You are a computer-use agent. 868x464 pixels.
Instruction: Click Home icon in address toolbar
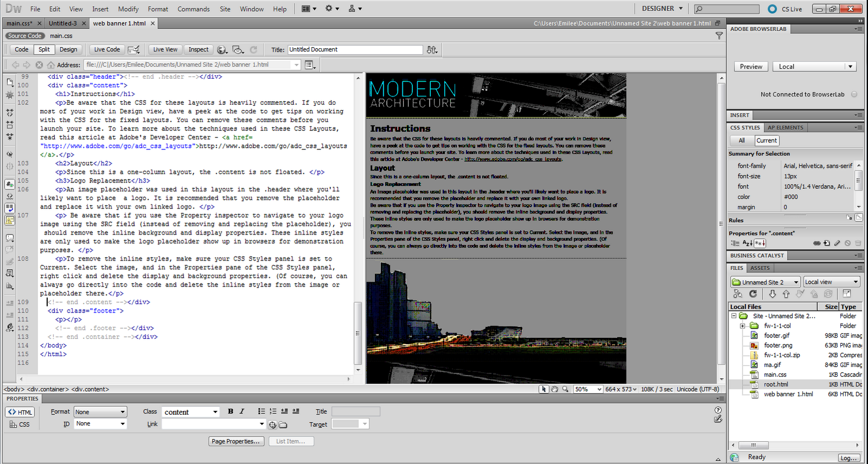(x=50, y=65)
